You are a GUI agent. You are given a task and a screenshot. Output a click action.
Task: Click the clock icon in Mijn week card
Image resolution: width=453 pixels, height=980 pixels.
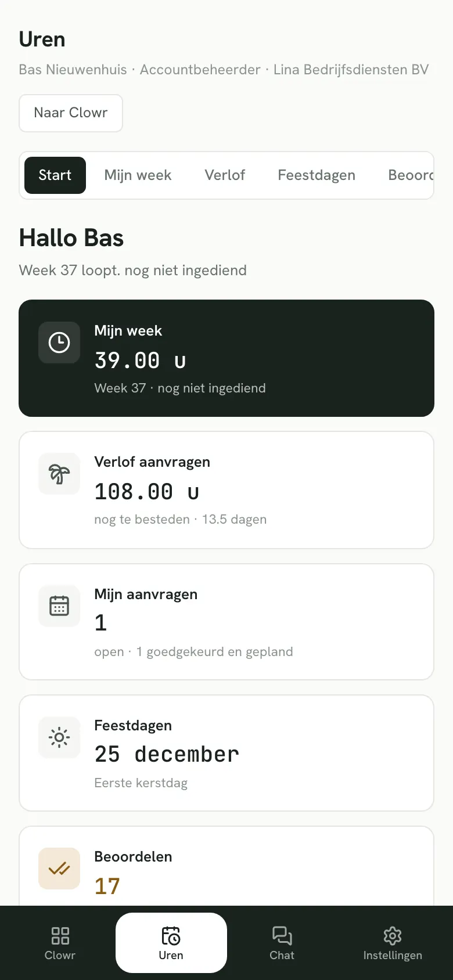59,343
